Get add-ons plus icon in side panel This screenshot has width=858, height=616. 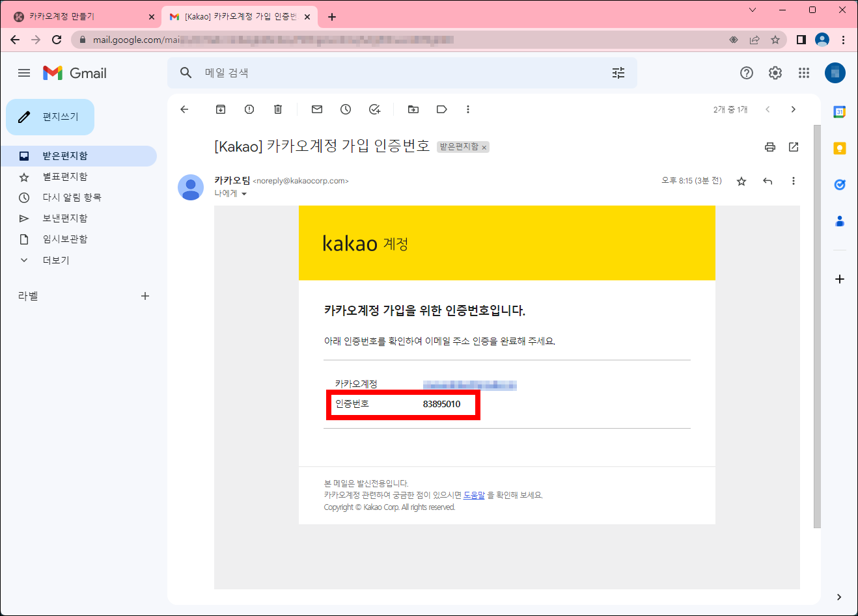click(x=840, y=279)
